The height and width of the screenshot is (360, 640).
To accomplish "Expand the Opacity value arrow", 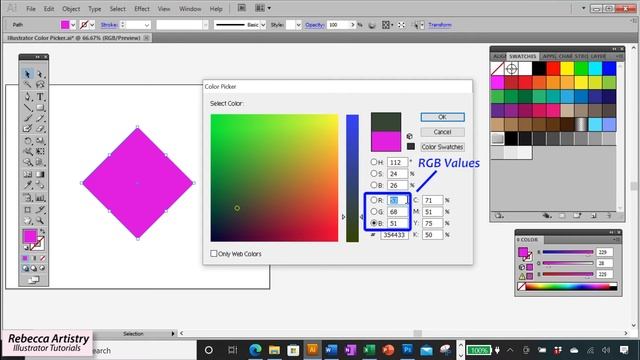I will pos(353,25).
